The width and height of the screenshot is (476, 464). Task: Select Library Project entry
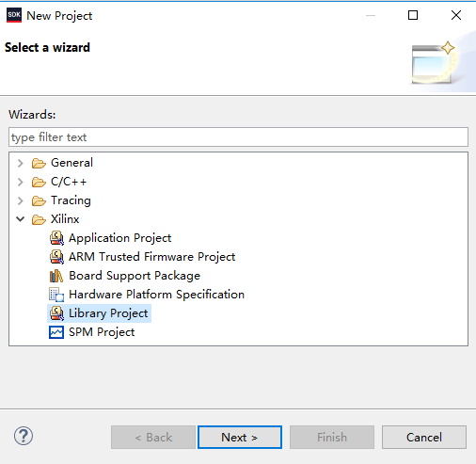coord(108,313)
